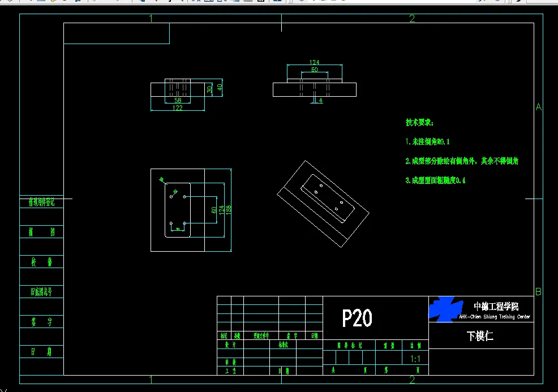
Task: Select vertical 124 dimension on plan view
Action: click(221, 210)
